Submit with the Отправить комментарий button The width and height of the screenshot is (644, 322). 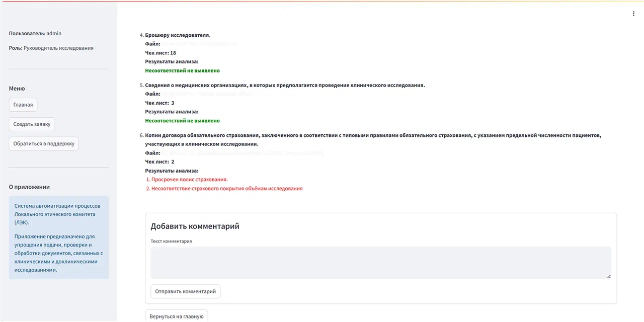(x=185, y=291)
